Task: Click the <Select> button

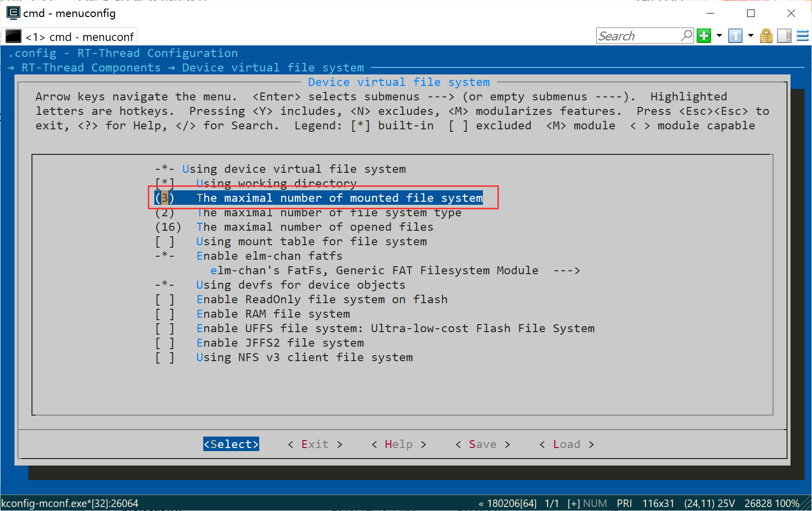Action: click(x=231, y=444)
